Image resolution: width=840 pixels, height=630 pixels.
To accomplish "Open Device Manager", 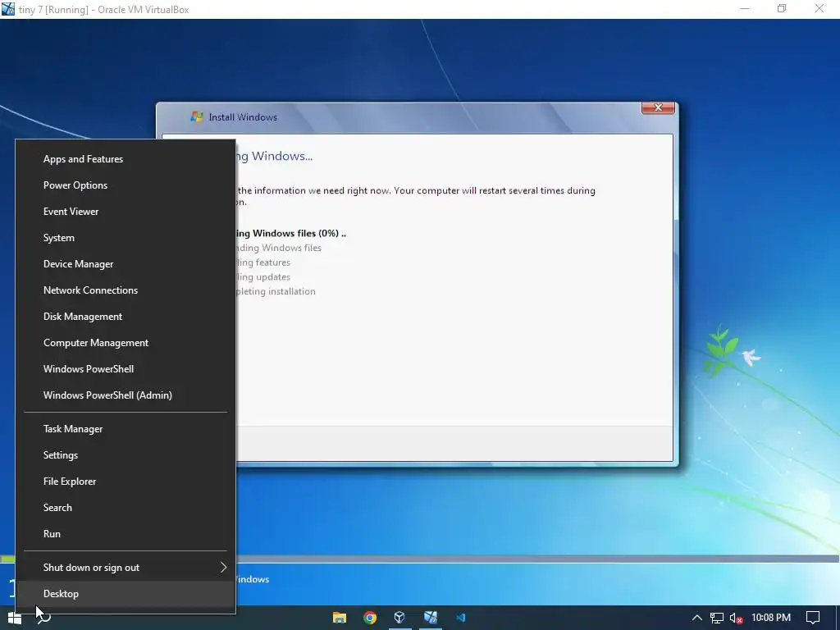I will (126, 264).
